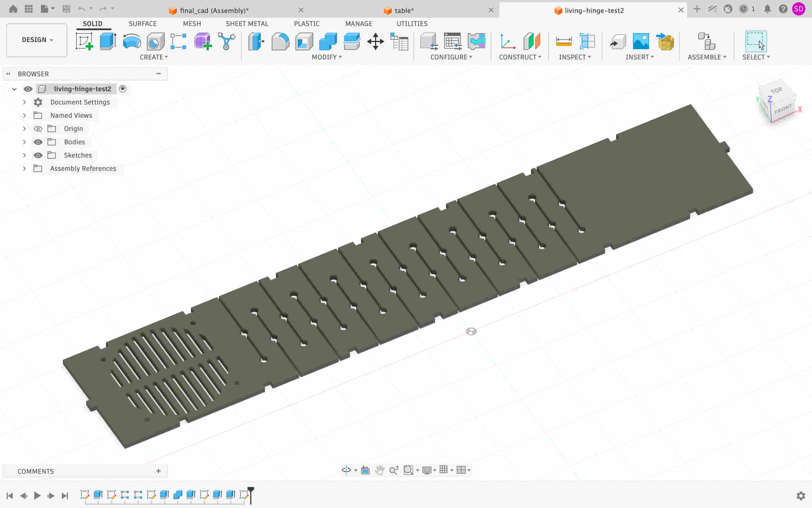Activate living-hinge-test2 component radio button
Screen dimensions: 812x508
click(123, 89)
